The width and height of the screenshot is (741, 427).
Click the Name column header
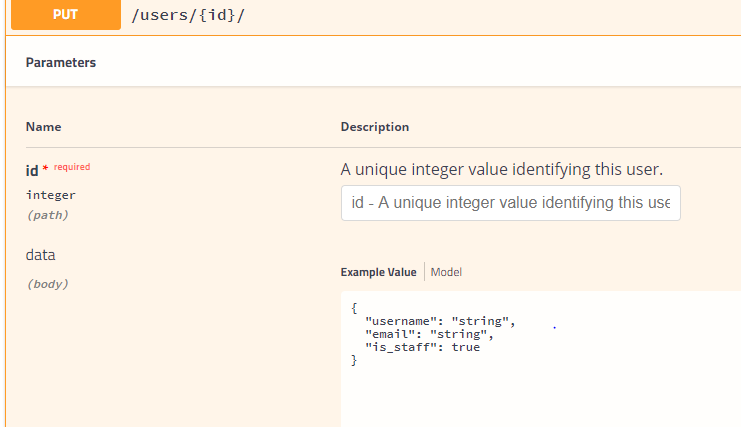pyautogui.click(x=43, y=127)
